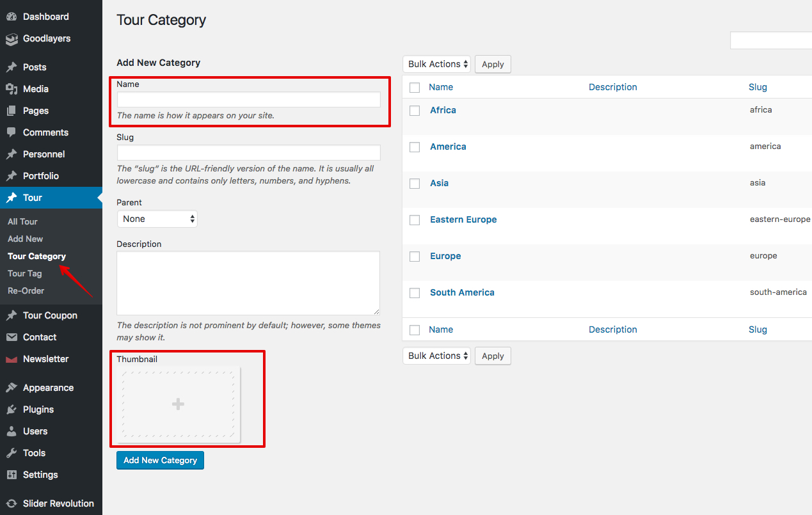Click the Contact envelope icon

[12, 337]
